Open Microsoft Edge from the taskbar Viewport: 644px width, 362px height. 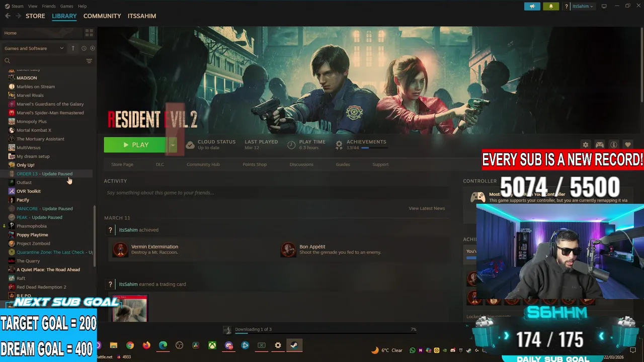pyautogui.click(x=163, y=345)
